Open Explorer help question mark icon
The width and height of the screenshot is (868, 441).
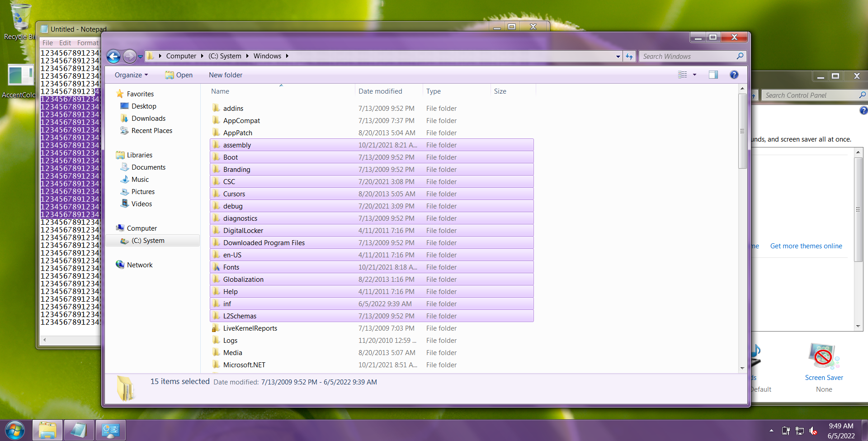click(734, 75)
